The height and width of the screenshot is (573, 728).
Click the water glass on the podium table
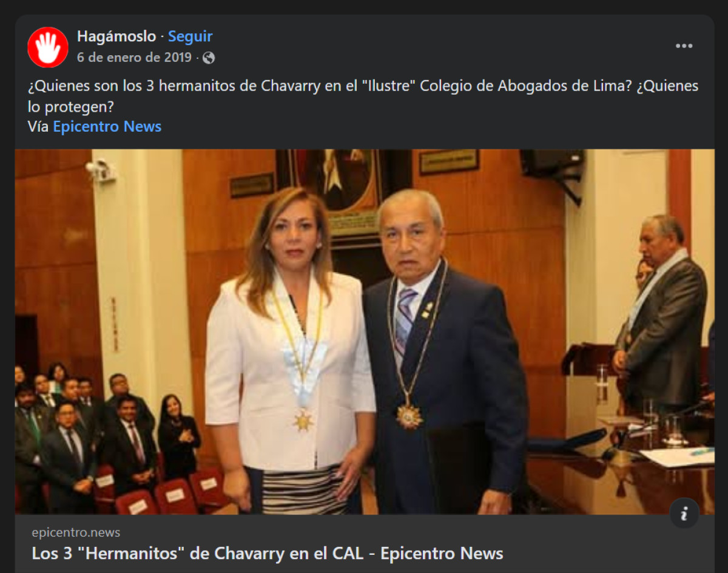(601, 384)
